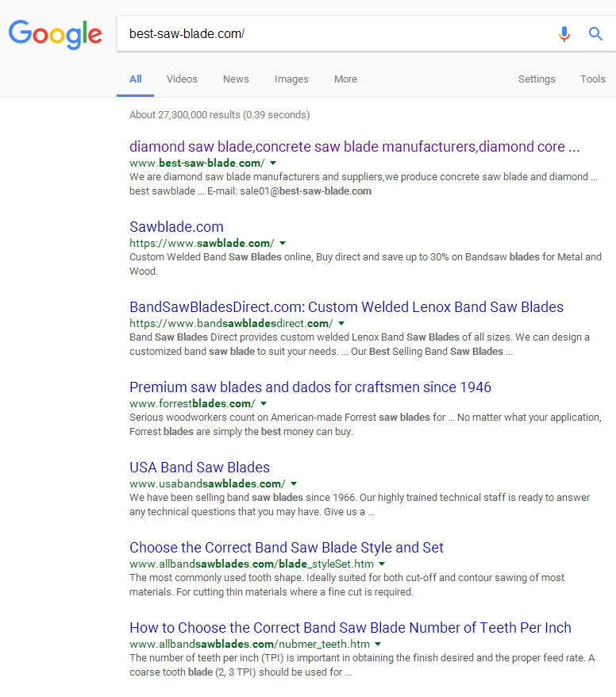Open BandSawBladesDirect.com Lenox result
The width and height of the screenshot is (616, 697).
(x=346, y=306)
